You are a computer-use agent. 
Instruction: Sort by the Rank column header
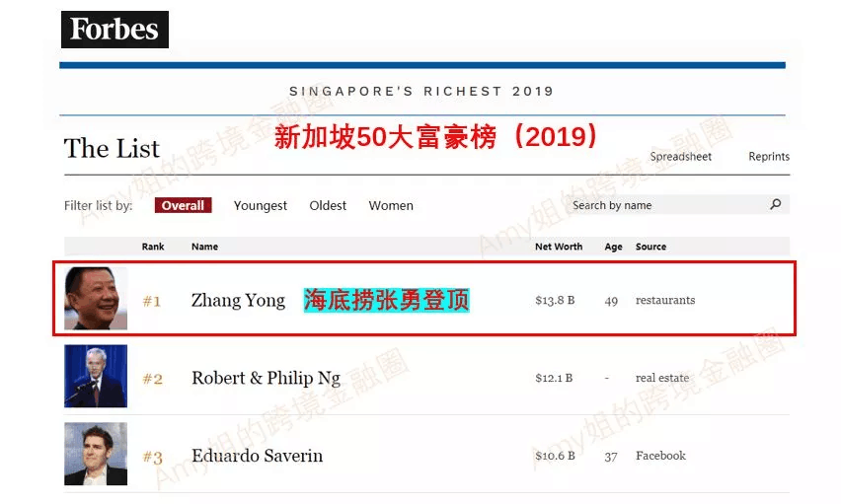[x=153, y=247]
